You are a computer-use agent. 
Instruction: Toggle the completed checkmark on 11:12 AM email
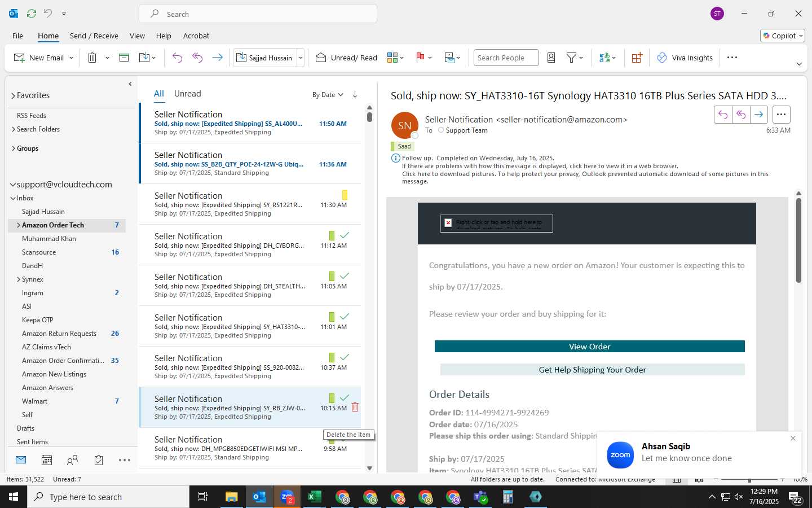click(345, 235)
